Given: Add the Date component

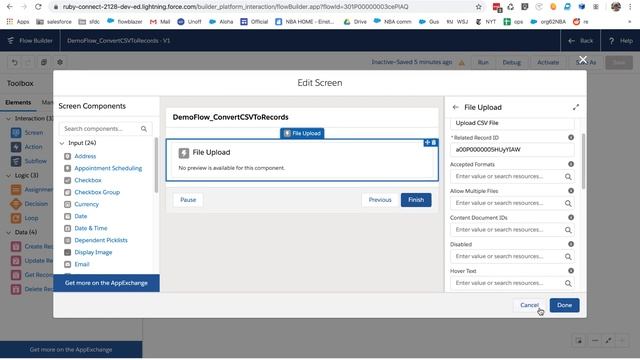Looking at the screenshot, I should pos(80,216).
